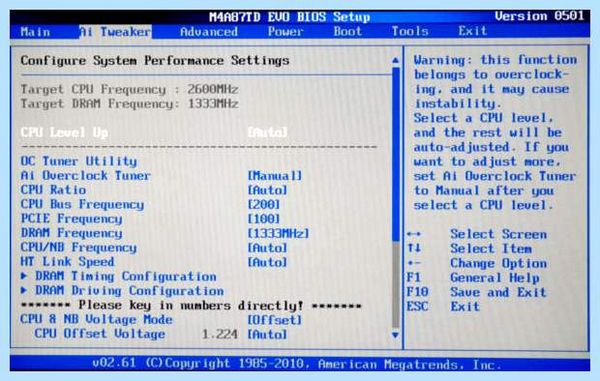Select the CPU Offset Voltage item
Screen dimensions: 600x381
tap(100, 334)
